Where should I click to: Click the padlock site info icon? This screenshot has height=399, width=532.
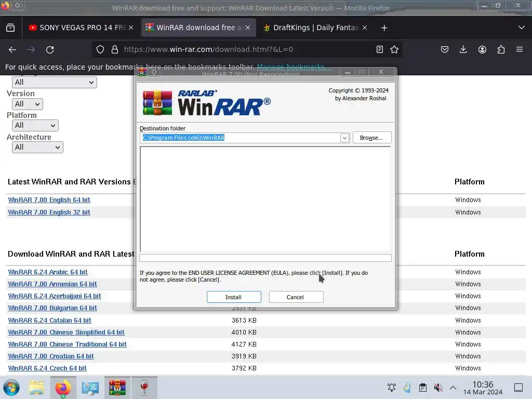pyautogui.click(x=115, y=49)
